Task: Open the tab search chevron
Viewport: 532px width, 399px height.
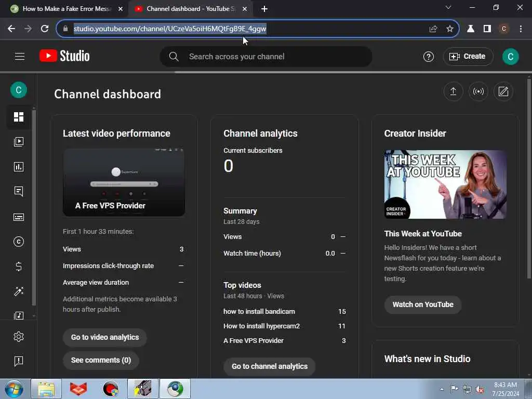Action: click(448, 7)
